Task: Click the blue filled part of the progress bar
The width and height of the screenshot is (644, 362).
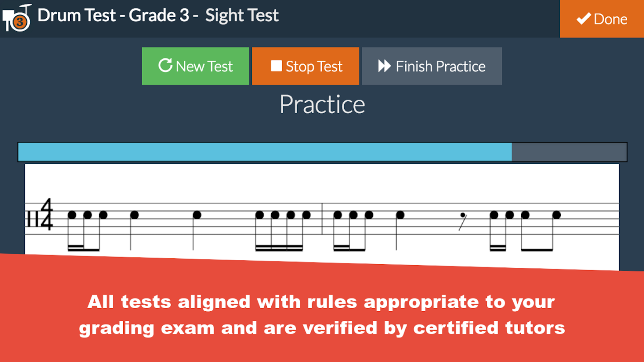Action: [x=264, y=152]
